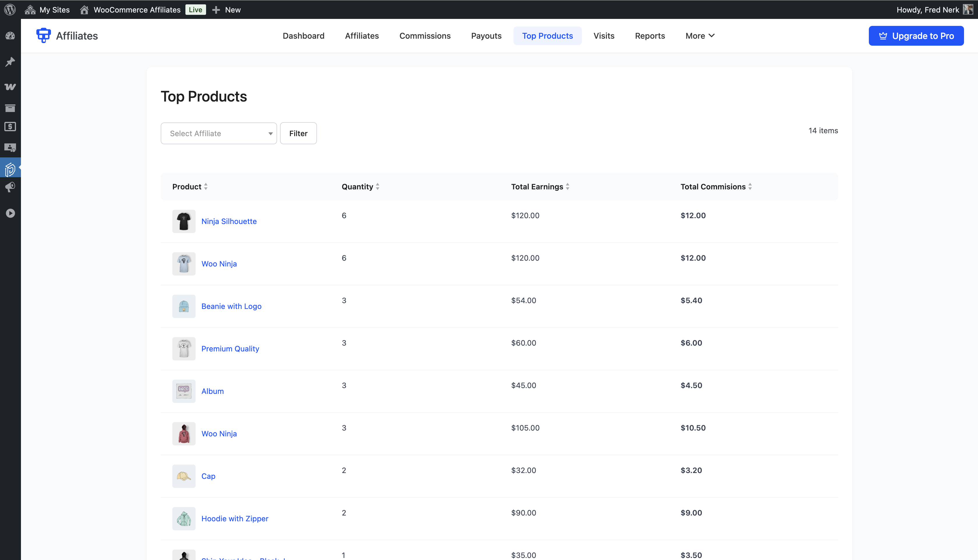Select the users sidebar icon

pyautogui.click(x=10, y=147)
